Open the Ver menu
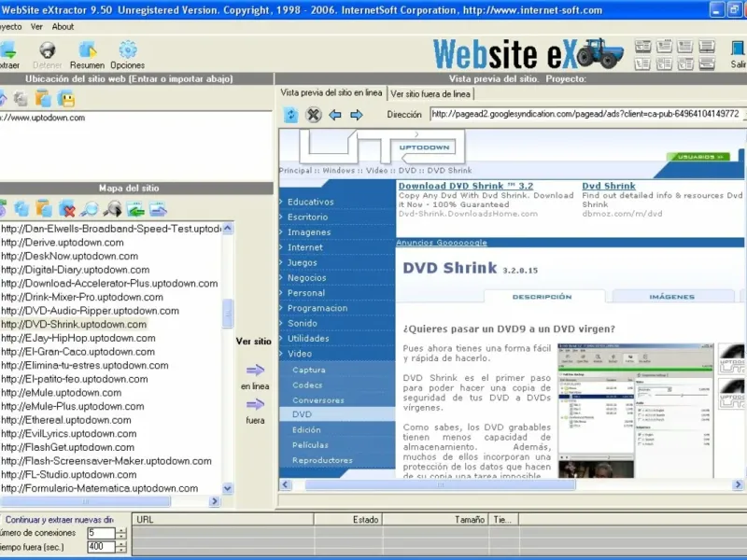This screenshot has height=560, width=747. [x=36, y=27]
